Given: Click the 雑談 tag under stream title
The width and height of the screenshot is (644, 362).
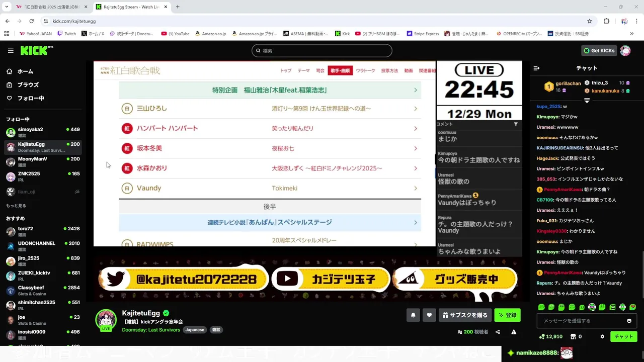Looking at the screenshot, I should (x=216, y=330).
